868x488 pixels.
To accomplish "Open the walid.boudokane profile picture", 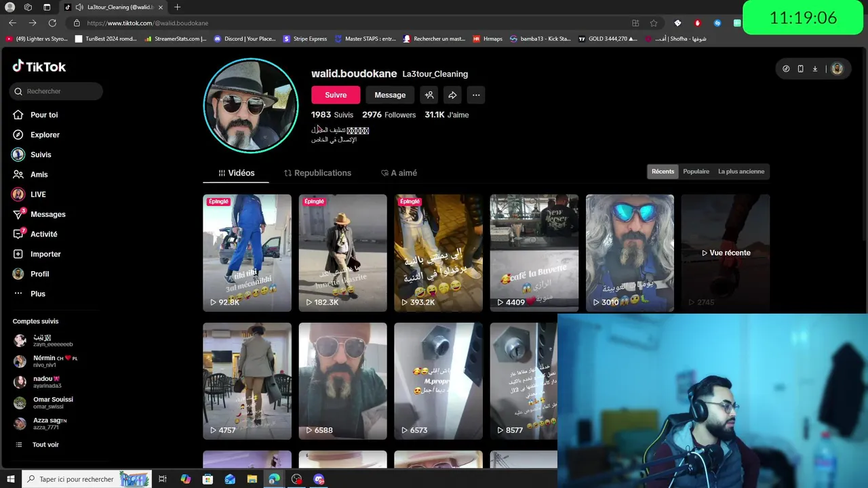I will pyautogui.click(x=251, y=105).
